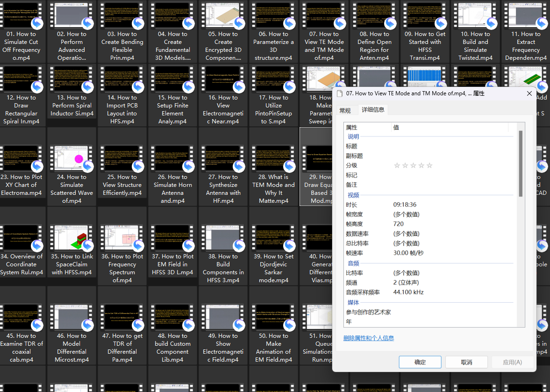Screen dimensions: 550x392
Task: Click the 删除属性和个人信息 link
Action: tap(369, 338)
